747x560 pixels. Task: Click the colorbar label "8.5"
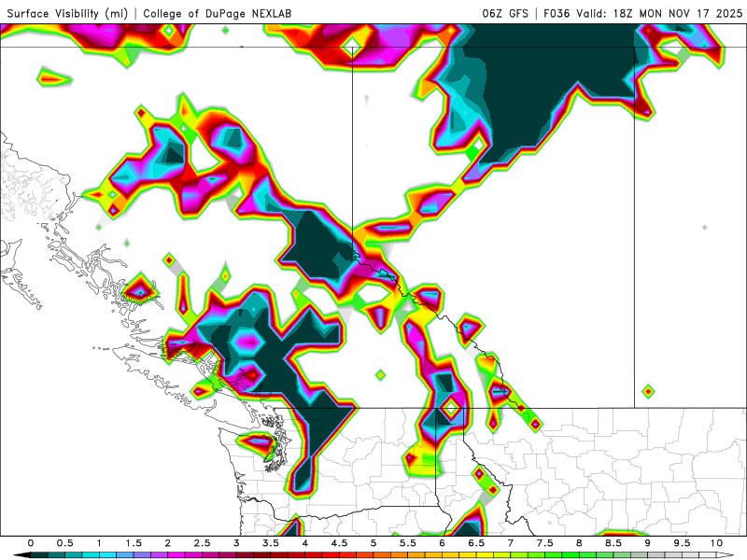click(613, 543)
